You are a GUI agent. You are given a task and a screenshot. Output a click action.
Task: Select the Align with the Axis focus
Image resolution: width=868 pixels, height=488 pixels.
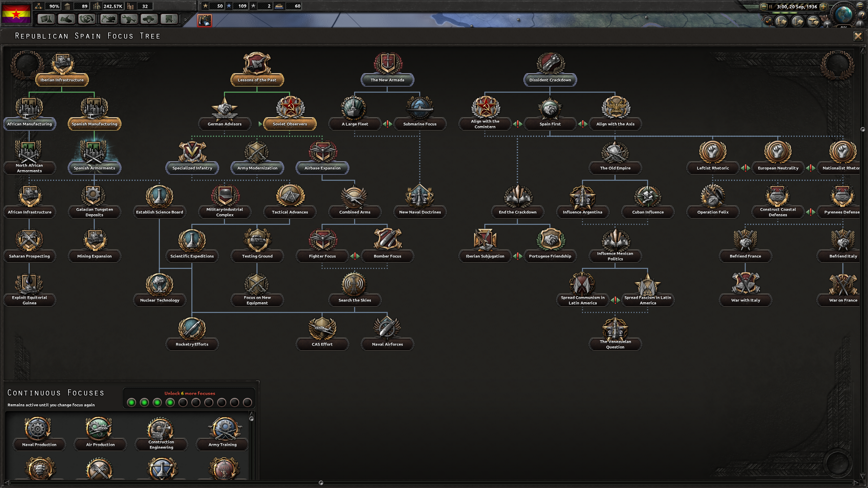click(x=615, y=113)
